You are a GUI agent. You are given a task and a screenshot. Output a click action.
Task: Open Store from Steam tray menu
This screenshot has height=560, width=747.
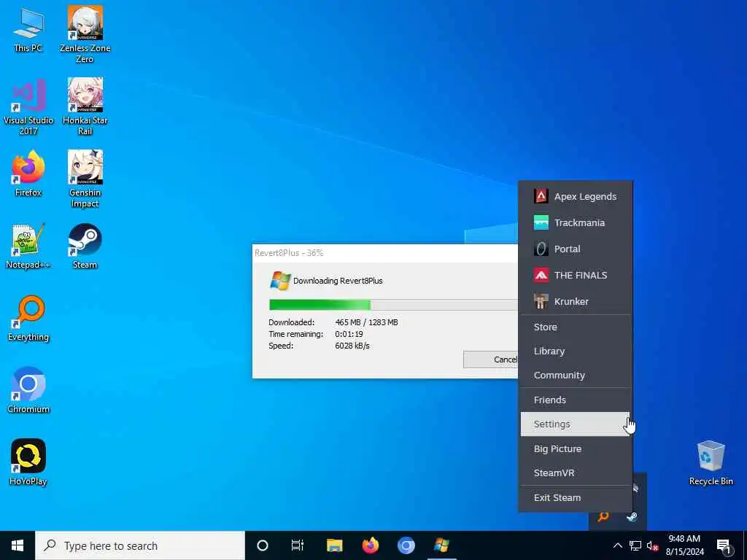pyautogui.click(x=576, y=327)
